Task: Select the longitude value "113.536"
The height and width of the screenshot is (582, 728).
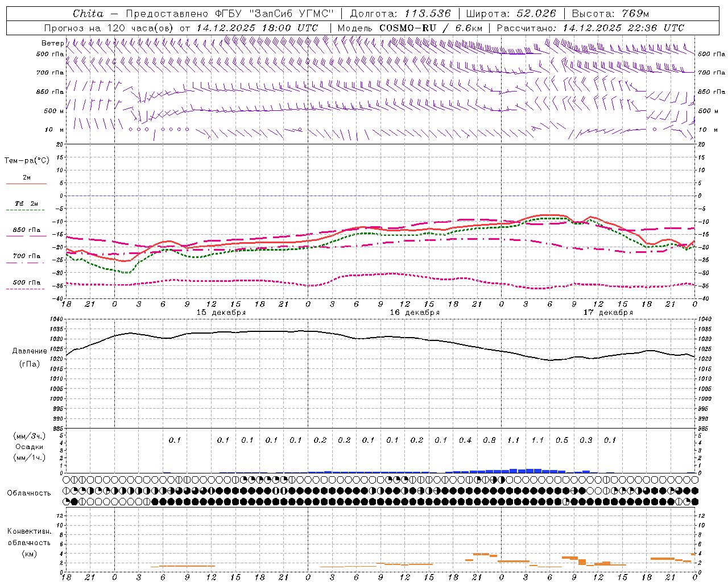Action: tap(428, 13)
